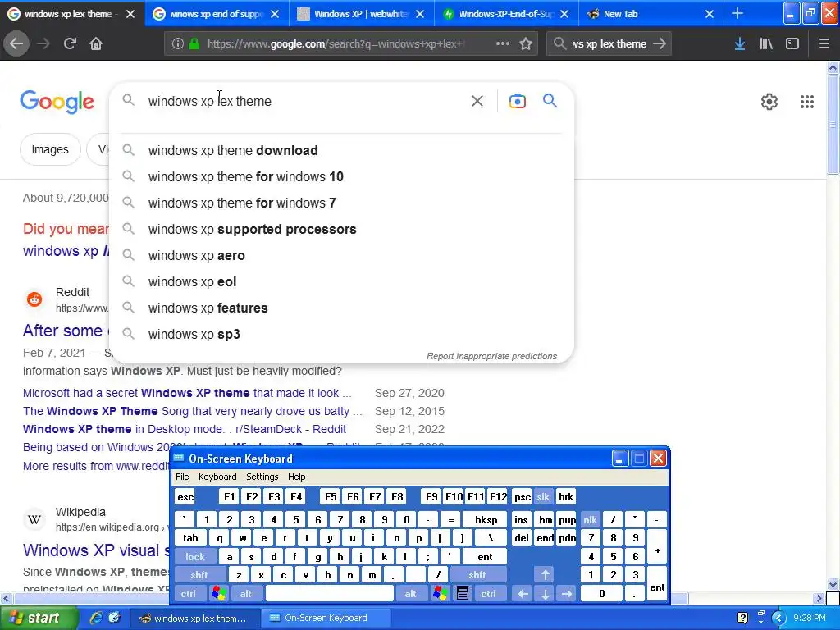
Task: Search by image using the camera icon
Action: (x=517, y=101)
